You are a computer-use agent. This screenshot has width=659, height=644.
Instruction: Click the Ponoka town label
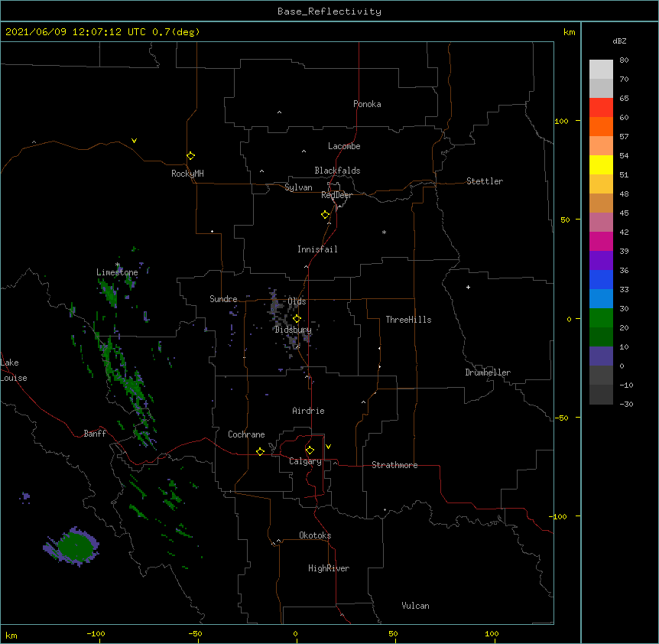tap(367, 104)
